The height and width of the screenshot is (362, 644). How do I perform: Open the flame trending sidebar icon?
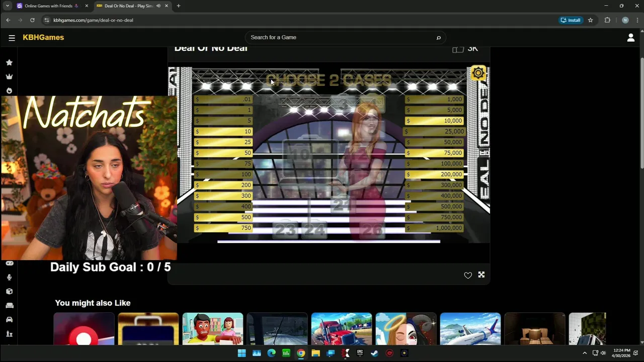pos(9,90)
